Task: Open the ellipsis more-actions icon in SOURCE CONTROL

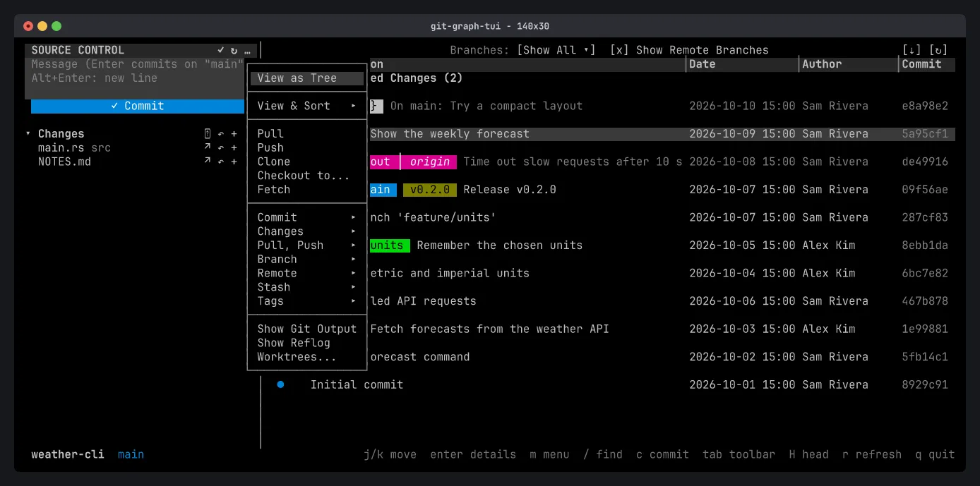Action: (x=247, y=50)
